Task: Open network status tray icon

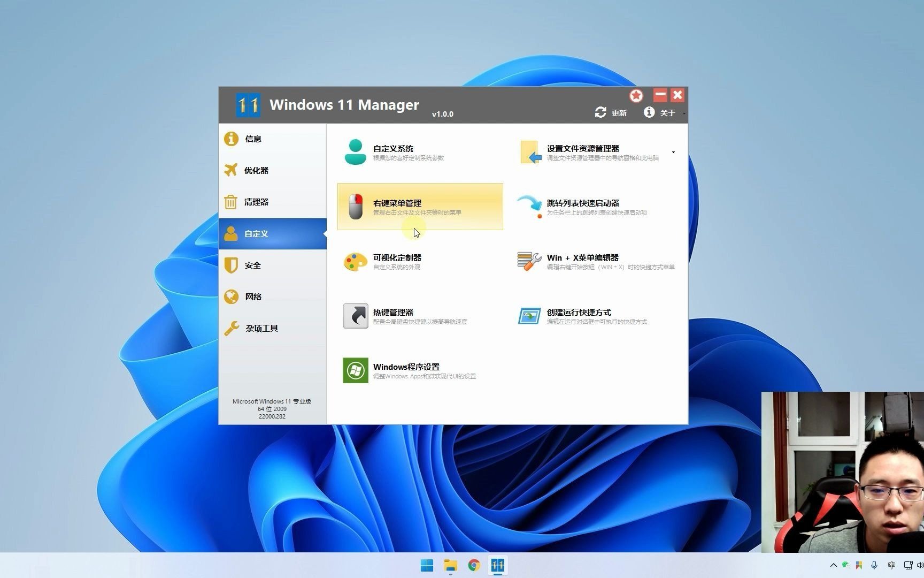Action: 908,565
